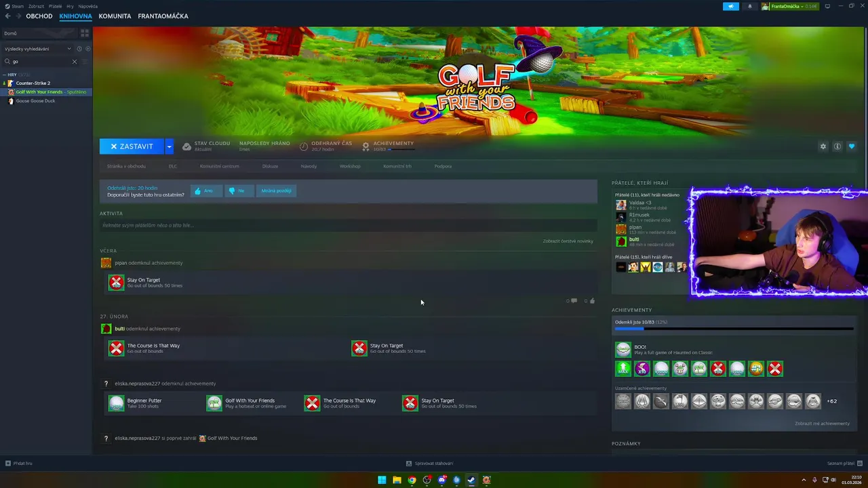Click the library search field
The width and height of the screenshot is (868, 488).
(x=41, y=62)
